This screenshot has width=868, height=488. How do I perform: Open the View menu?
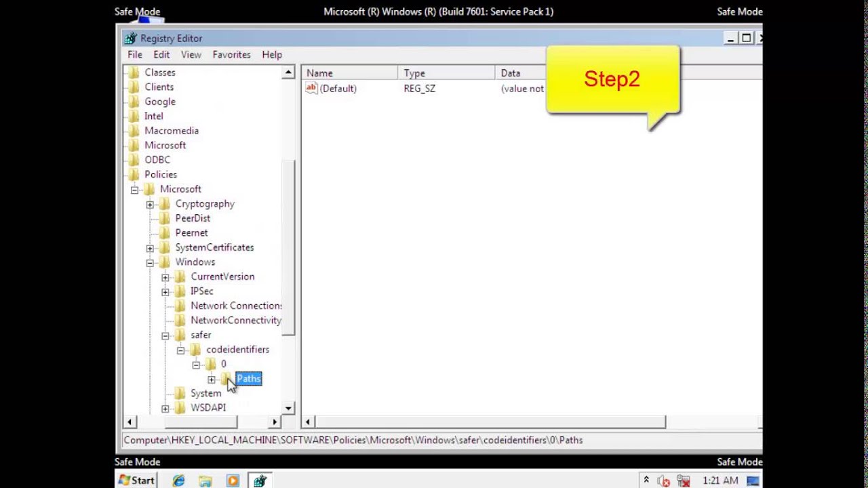point(191,55)
